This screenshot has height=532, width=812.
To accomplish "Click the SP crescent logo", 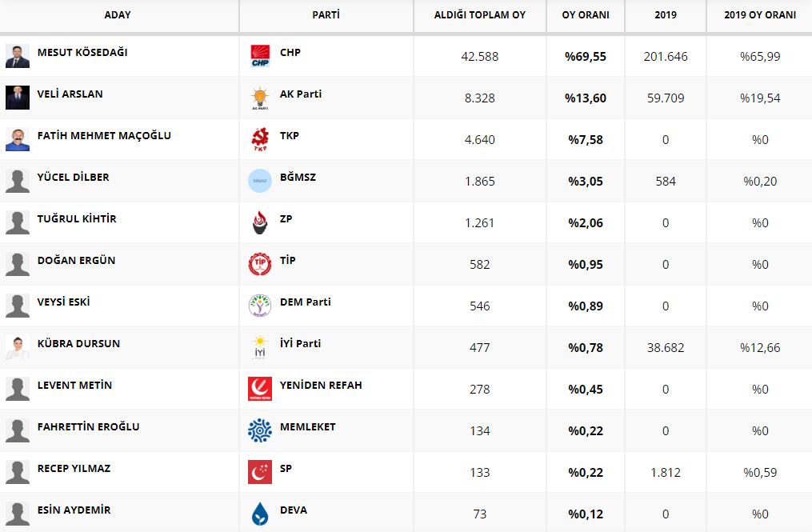I will point(260,472).
